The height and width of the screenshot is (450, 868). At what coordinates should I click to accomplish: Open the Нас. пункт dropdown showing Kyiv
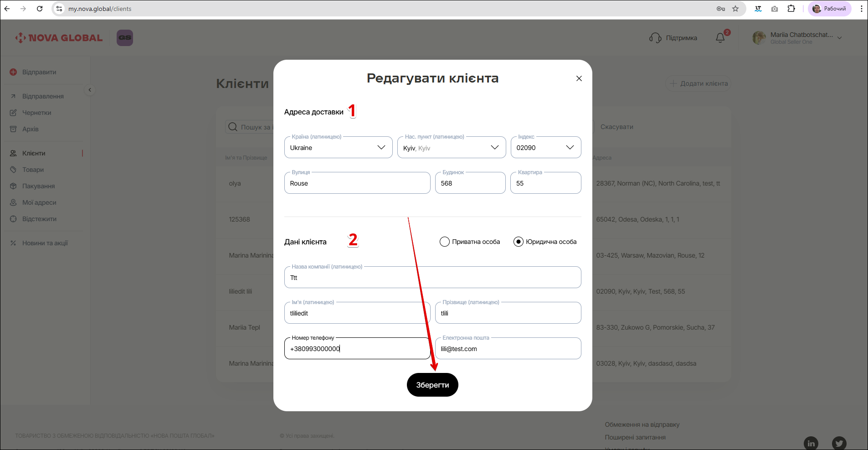[x=452, y=147]
